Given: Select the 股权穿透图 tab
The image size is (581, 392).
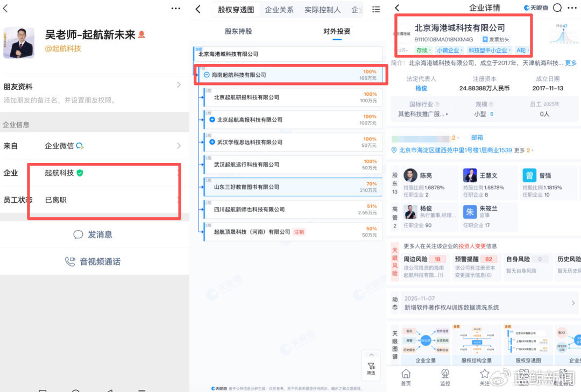Looking at the screenshot, I should point(236,10).
